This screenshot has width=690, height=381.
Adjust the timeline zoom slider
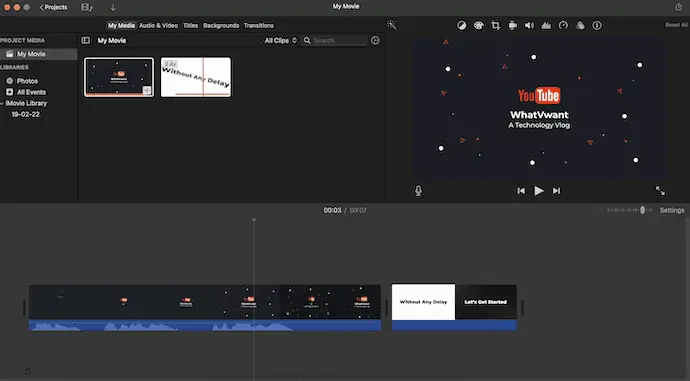[642, 210]
